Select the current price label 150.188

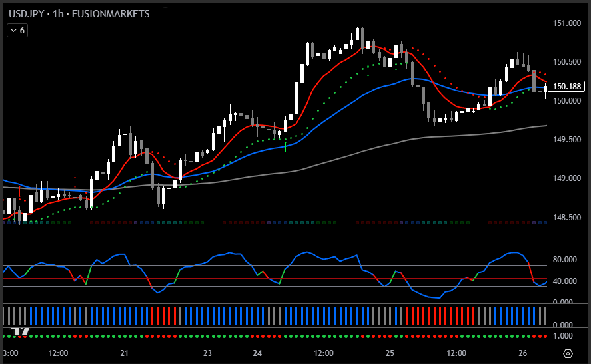coord(568,87)
